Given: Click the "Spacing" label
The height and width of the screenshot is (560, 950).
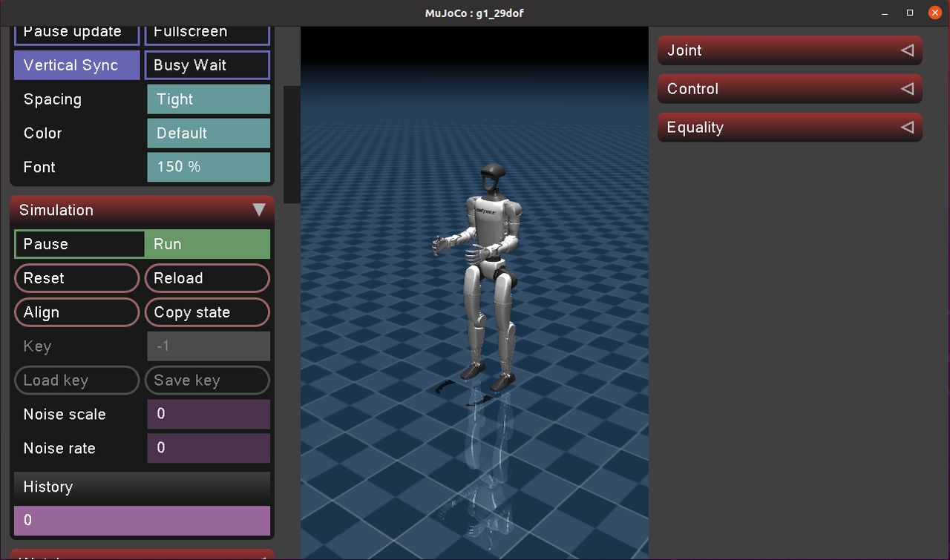Looking at the screenshot, I should pos(53,99).
